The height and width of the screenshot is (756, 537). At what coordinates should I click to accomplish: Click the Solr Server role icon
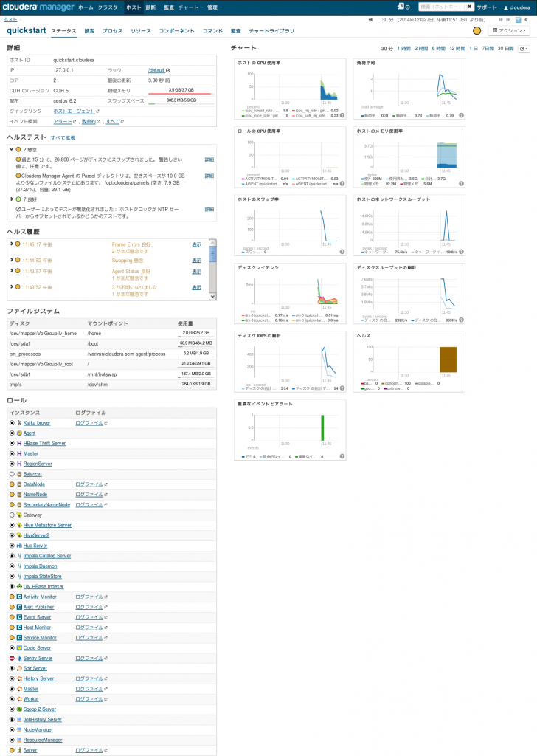coord(19,668)
